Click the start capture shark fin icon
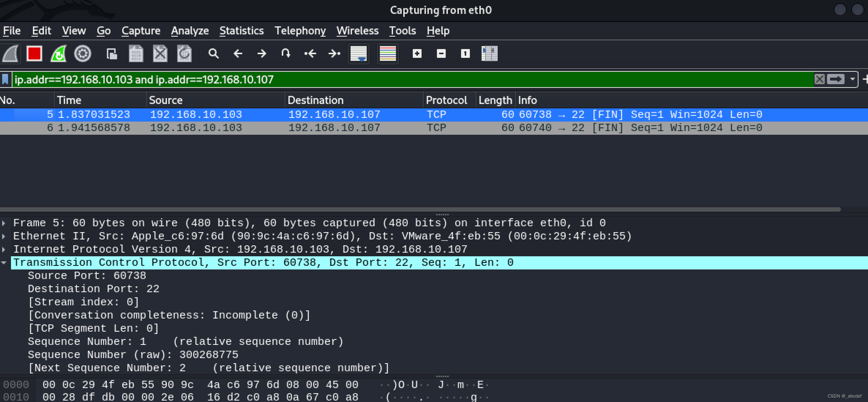 pos(11,54)
